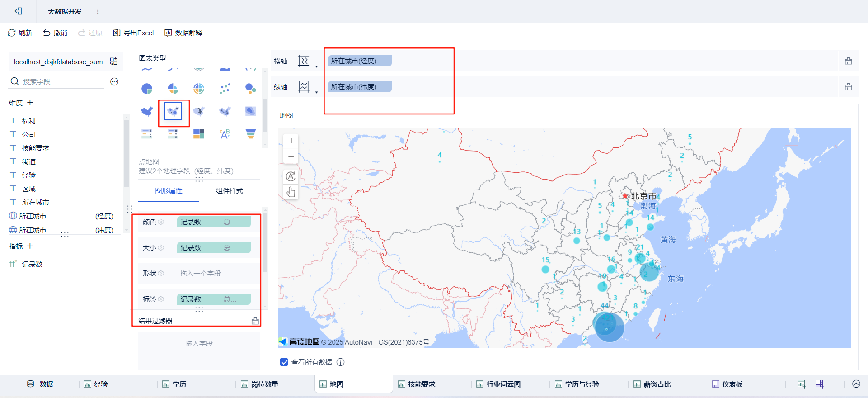Select the funnel chart icon
Screen dimensions: 868x398
click(251, 134)
